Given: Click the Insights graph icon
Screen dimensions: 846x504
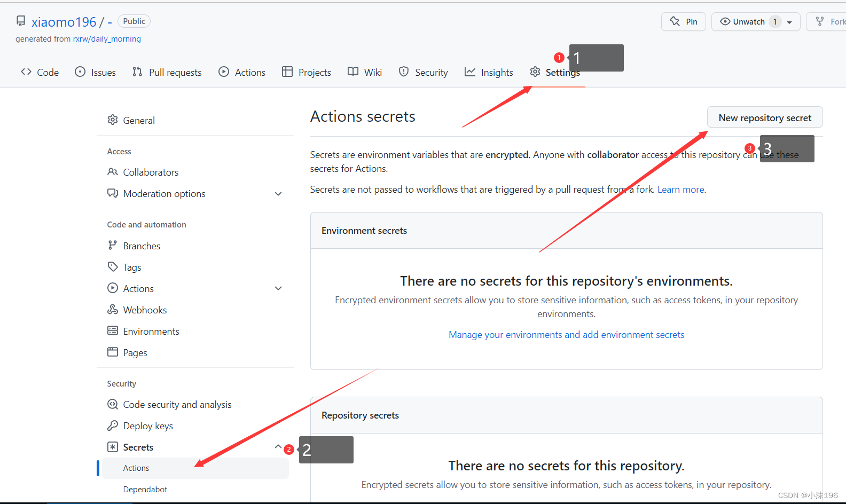Looking at the screenshot, I should tap(470, 72).
